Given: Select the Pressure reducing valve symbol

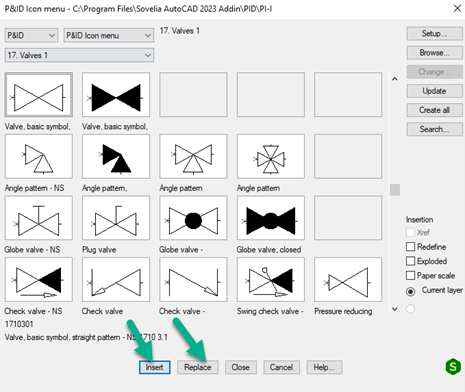Looking at the screenshot, I should pos(348,279).
